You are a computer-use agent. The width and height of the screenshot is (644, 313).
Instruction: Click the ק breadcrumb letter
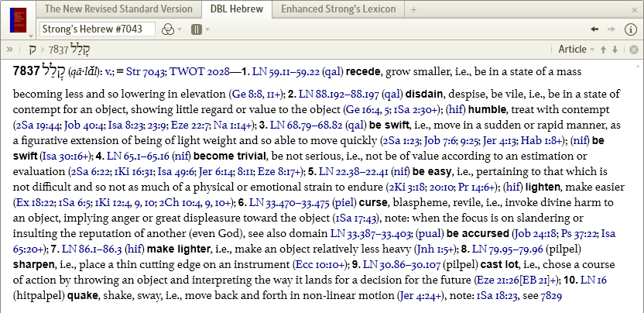[x=33, y=50]
